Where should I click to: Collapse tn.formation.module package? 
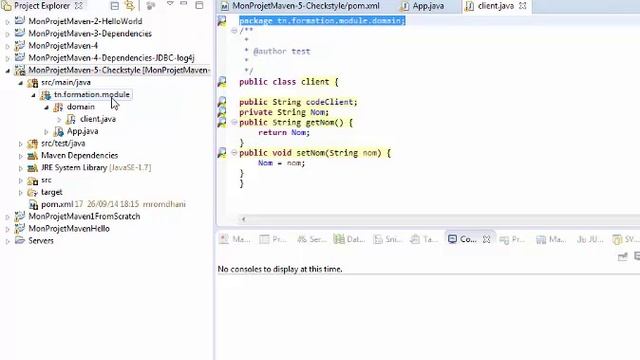(33, 95)
